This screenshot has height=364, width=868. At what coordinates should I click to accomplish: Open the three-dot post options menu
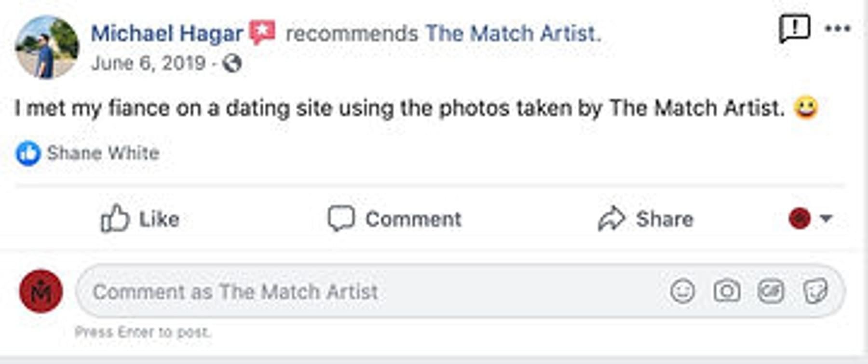pyautogui.click(x=837, y=28)
